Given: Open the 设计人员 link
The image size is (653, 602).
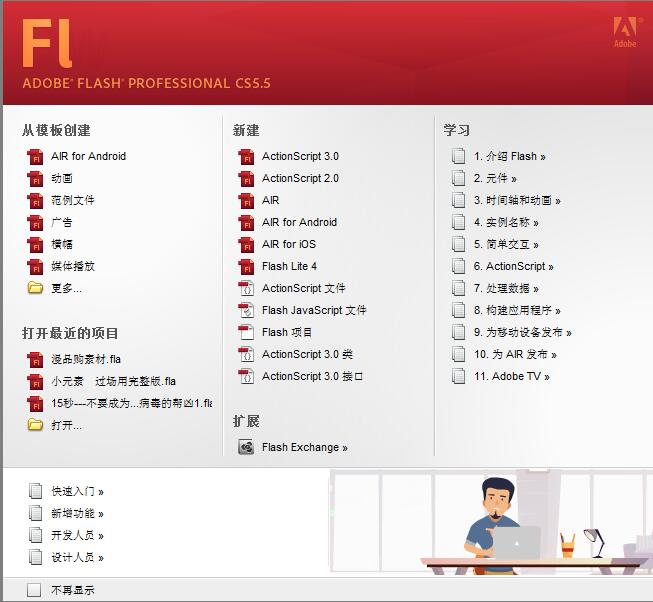Looking at the screenshot, I should pyautogui.click(x=77, y=558).
